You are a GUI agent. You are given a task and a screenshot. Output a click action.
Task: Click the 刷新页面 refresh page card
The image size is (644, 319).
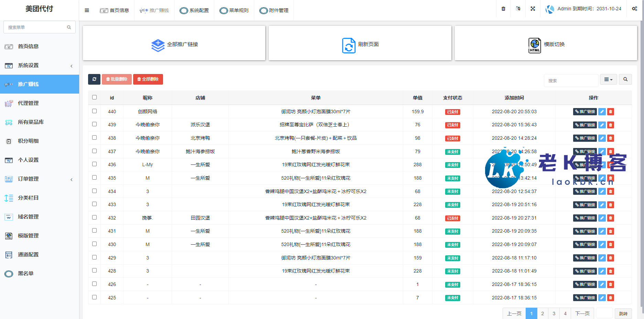[x=360, y=44]
